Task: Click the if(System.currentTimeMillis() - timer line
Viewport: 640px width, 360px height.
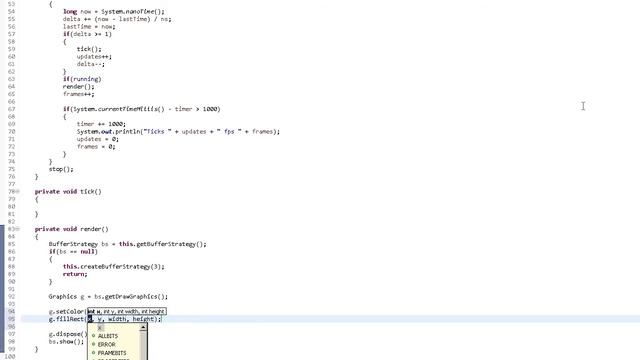Action: (x=142, y=109)
